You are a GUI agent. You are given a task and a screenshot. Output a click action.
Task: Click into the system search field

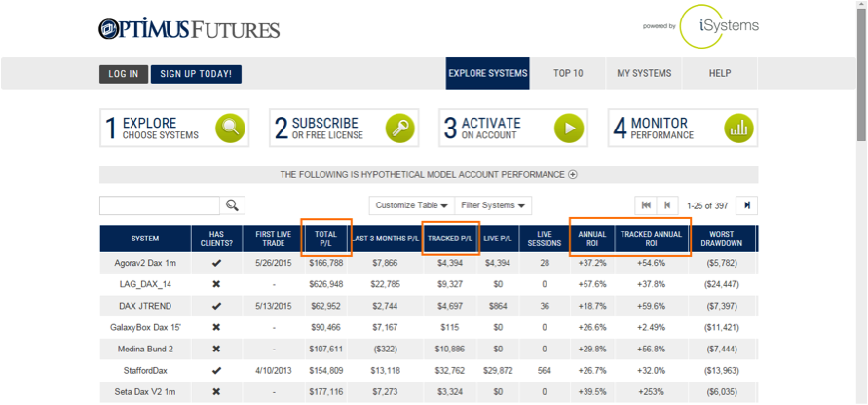[160, 205]
